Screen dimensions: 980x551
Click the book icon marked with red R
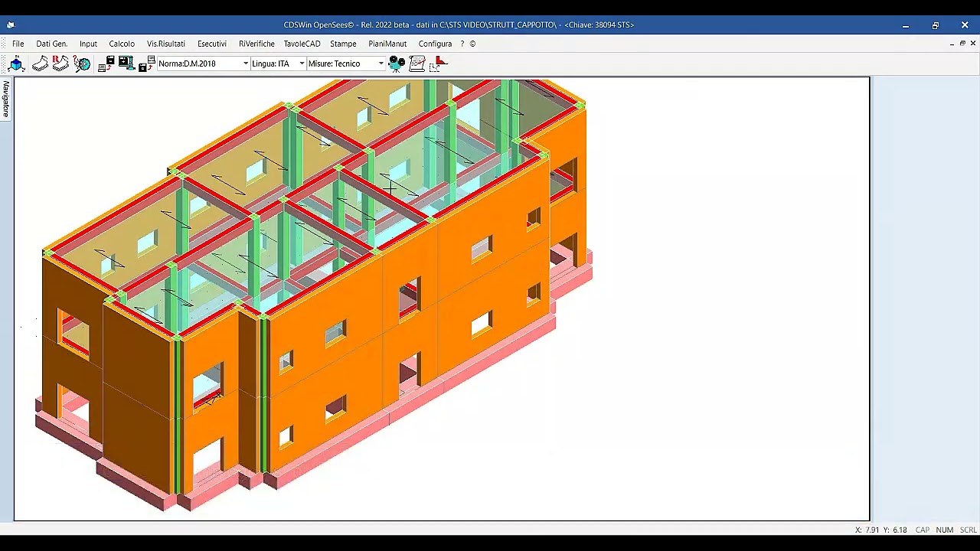coord(60,64)
